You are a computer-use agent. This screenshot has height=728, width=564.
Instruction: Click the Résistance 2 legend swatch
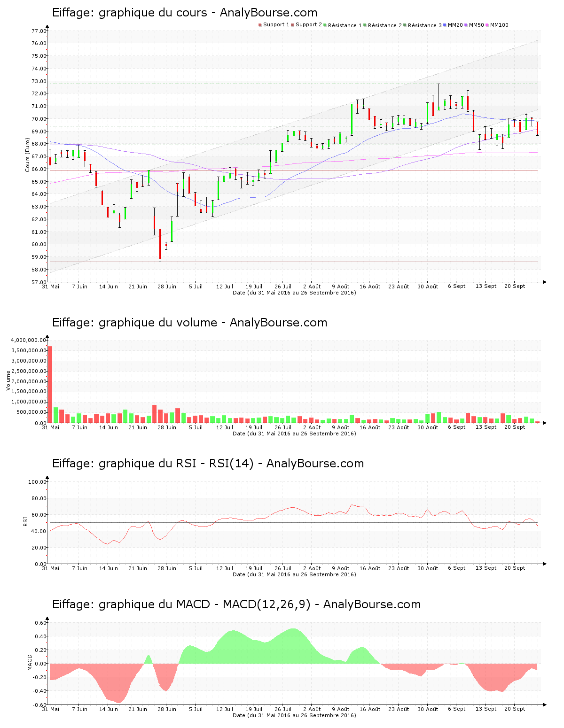click(365, 25)
